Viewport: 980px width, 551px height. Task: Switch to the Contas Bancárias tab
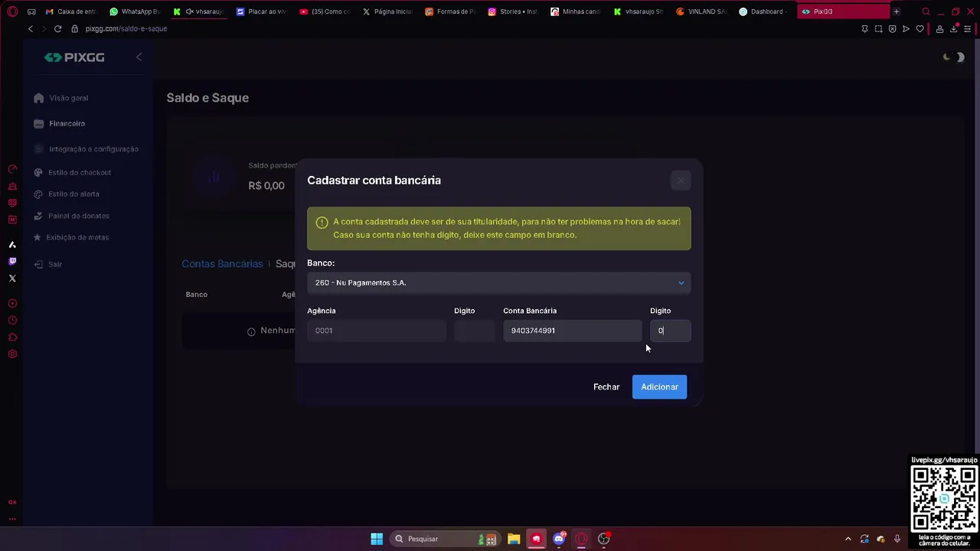coord(222,263)
